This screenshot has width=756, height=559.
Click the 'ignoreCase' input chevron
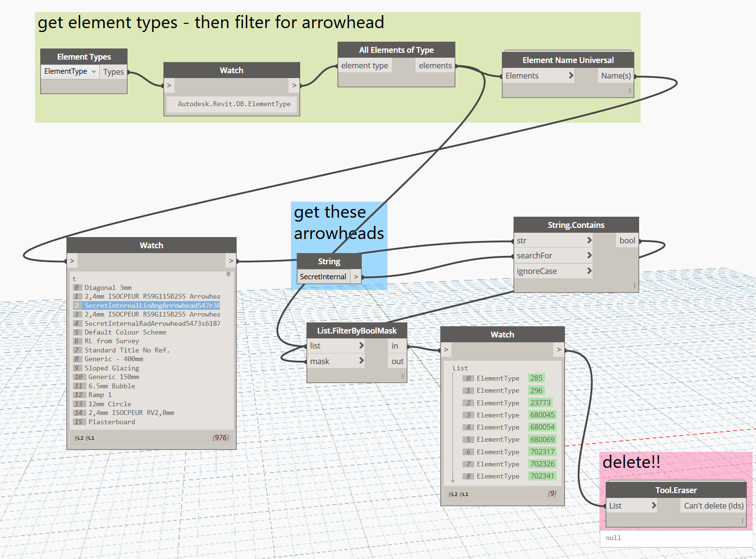(589, 271)
